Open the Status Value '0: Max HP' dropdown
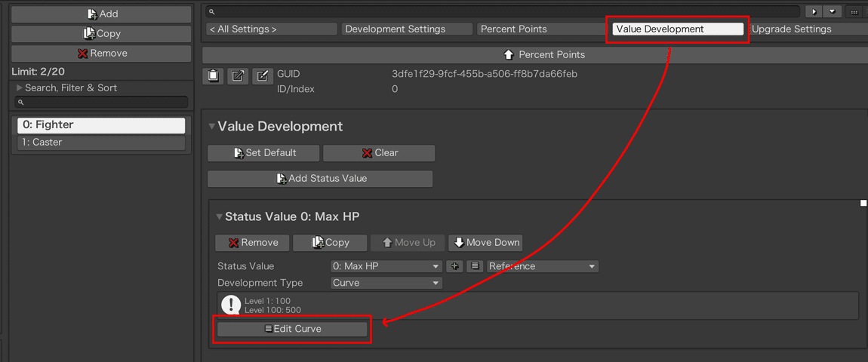 (x=386, y=266)
